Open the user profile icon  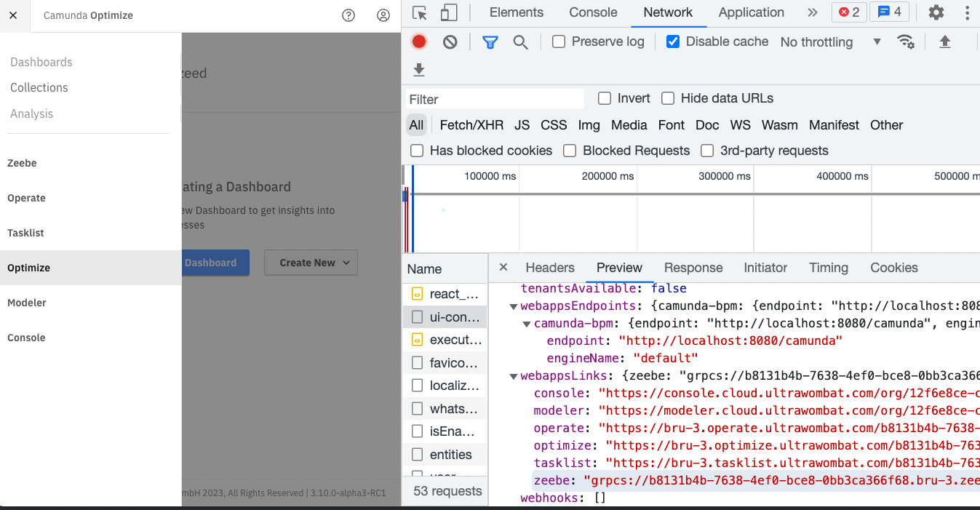(383, 15)
